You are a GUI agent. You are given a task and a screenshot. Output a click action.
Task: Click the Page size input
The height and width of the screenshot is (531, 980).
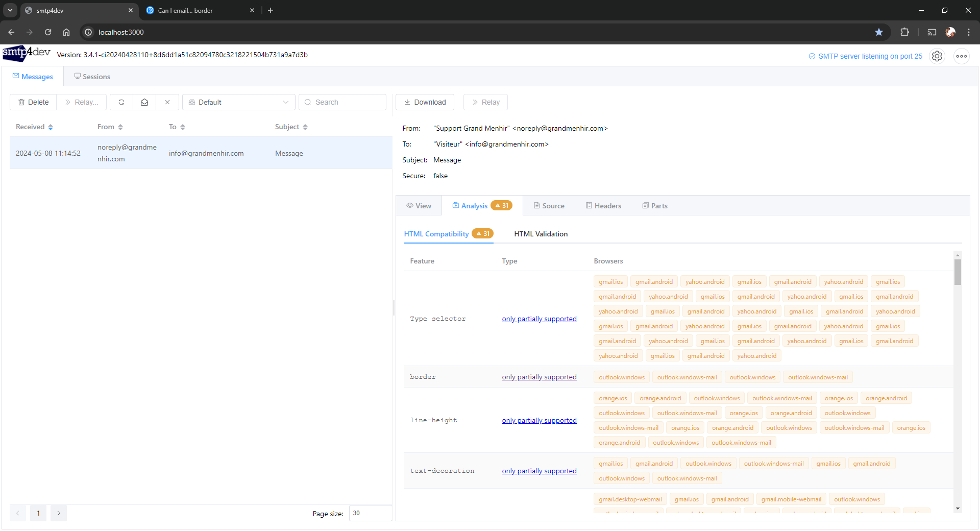pyautogui.click(x=371, y=513)
